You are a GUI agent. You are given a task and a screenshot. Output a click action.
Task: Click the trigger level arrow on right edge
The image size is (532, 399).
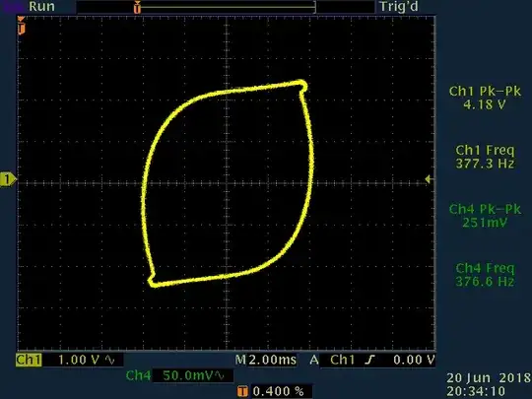pyautogui.click(x=429, y=178)
